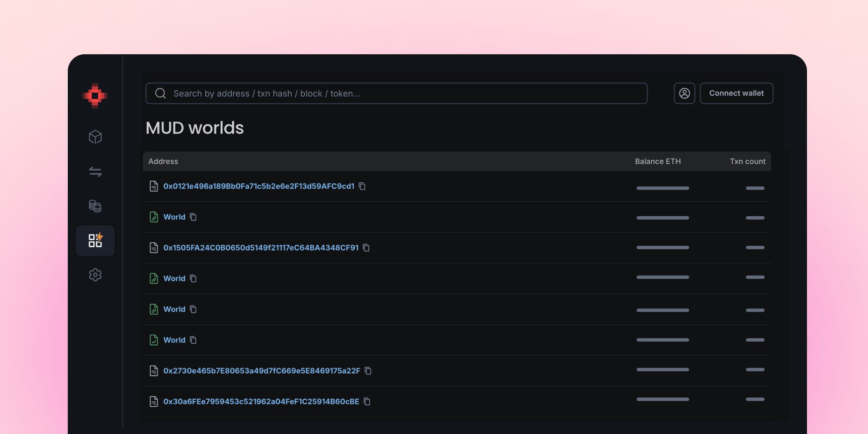Copy address 0x0121e496a189Bb0Fa71c5b2e6e2F13d59AFC9cd1

click(363, 186)
